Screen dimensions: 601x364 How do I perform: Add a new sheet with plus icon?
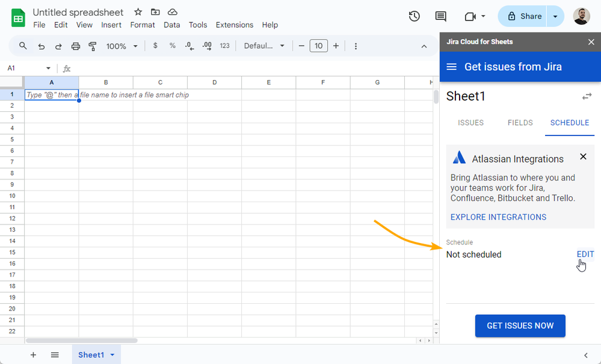pos(33,355)
